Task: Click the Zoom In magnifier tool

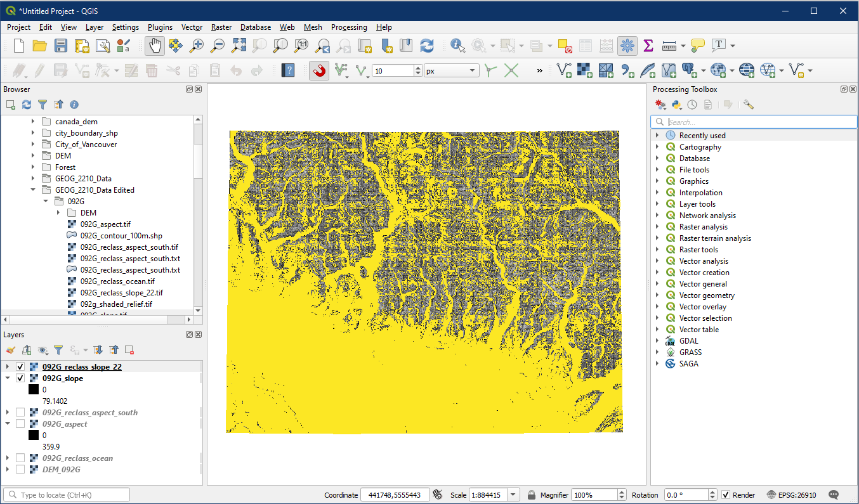Action: point(197,46)
